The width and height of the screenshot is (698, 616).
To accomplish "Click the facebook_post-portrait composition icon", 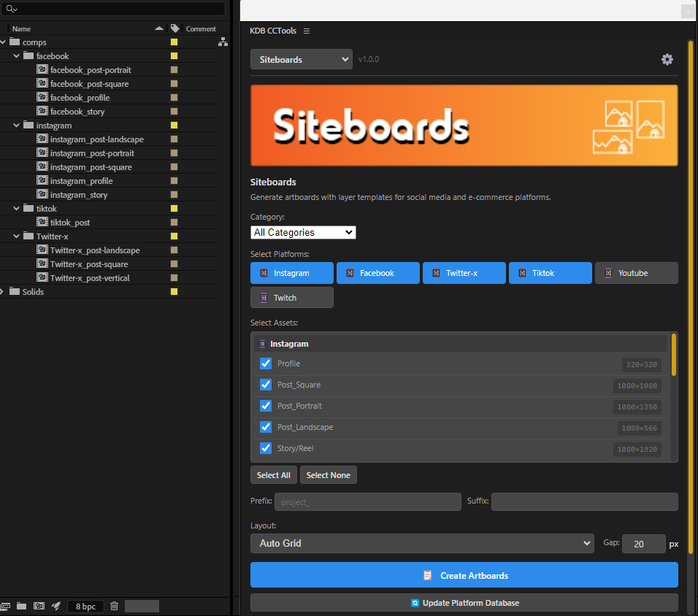I will click(42, 69).
